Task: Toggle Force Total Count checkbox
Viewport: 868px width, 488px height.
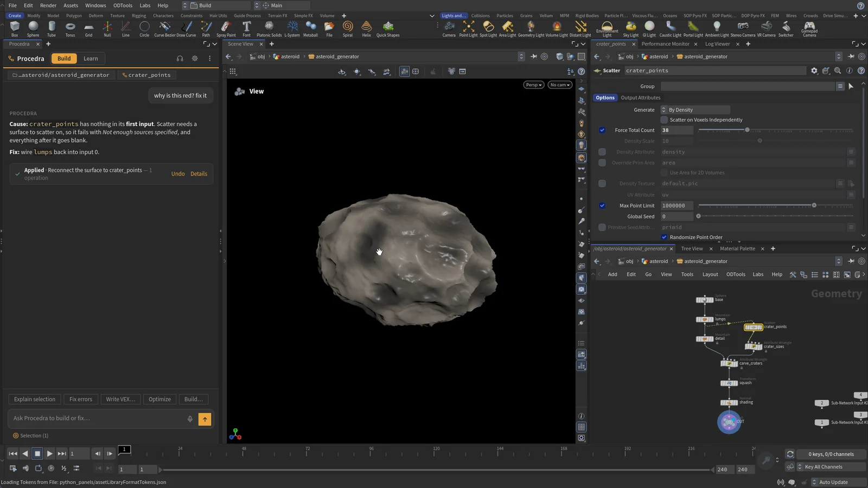Action: click(602, 130)
